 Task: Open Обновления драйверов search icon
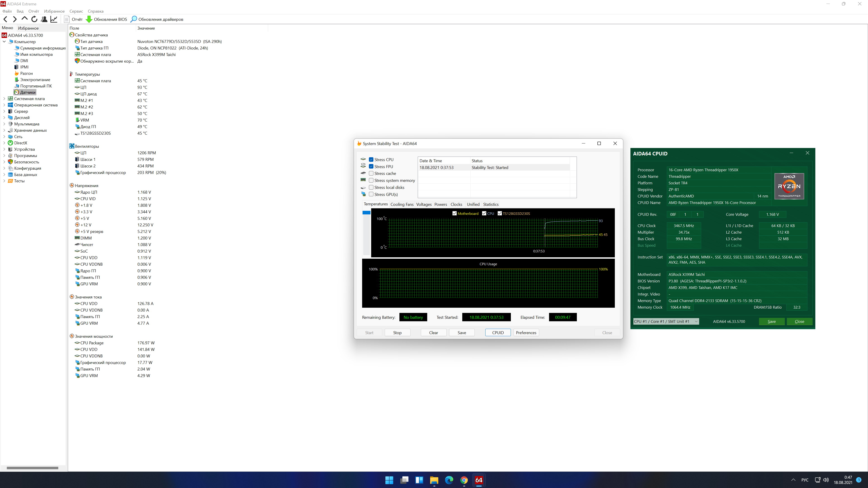click(134, 19)
